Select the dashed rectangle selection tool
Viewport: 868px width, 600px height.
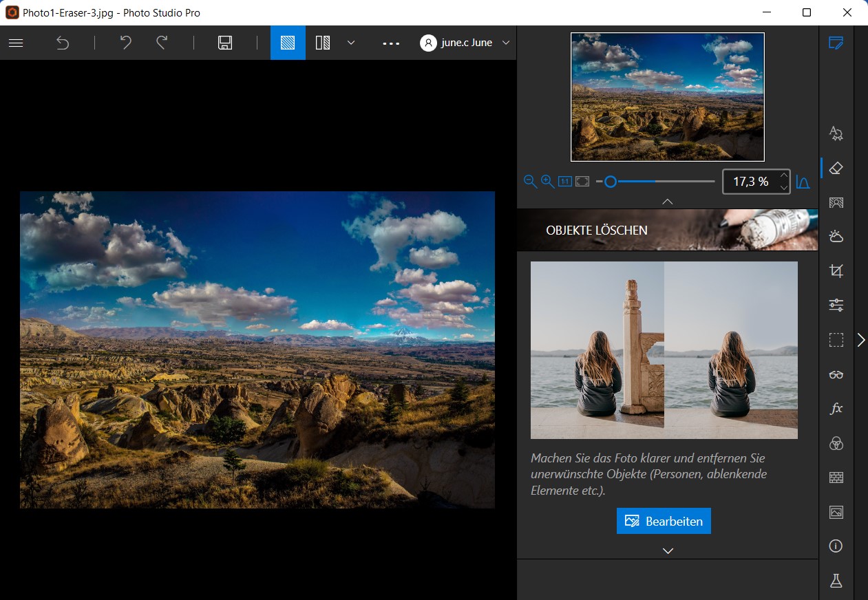click(836, 340)
